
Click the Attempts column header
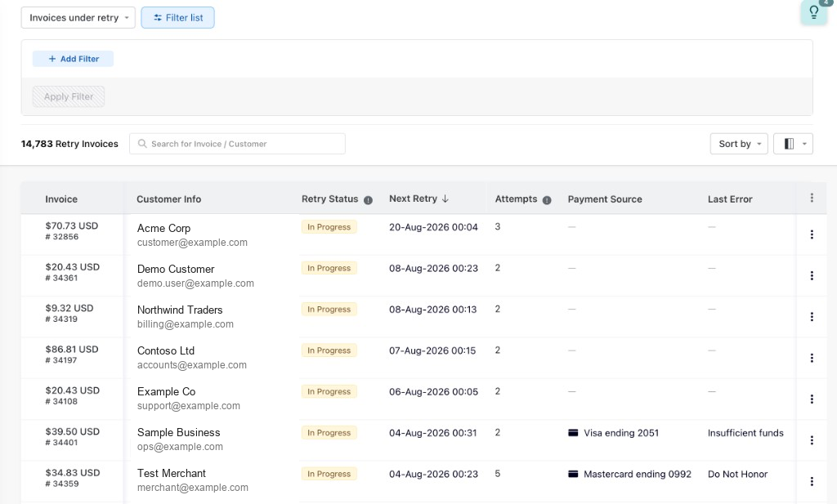coord(516,199)
